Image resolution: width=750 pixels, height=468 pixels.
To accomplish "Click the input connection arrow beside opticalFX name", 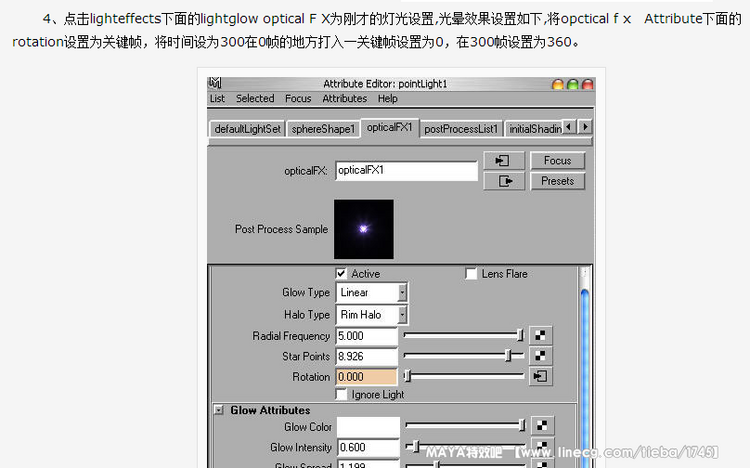I will click(504, 161).
